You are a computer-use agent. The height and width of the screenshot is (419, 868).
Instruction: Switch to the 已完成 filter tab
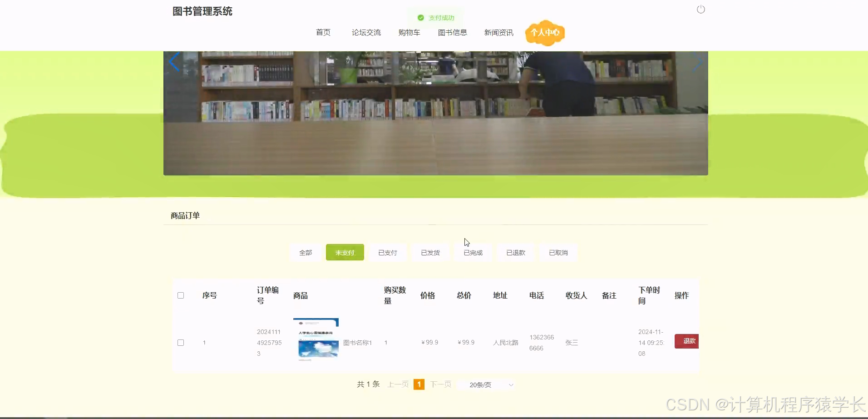tap(473, 252)
